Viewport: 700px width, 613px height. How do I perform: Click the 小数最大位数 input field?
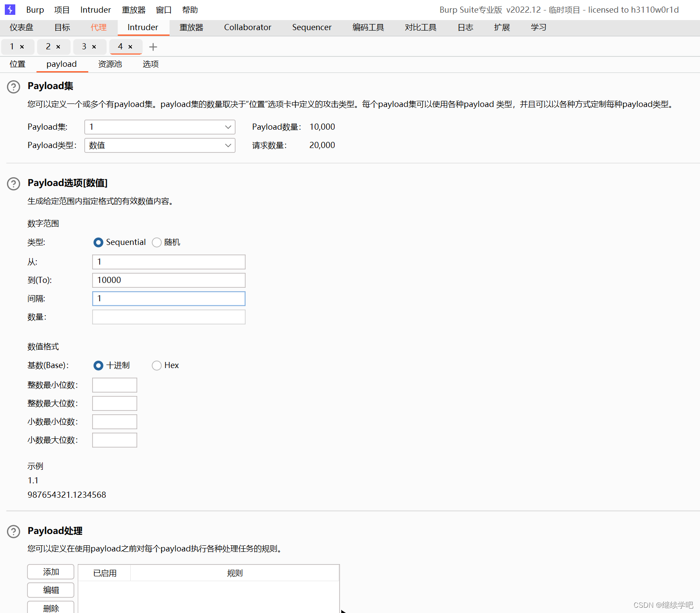pos(114,440)
